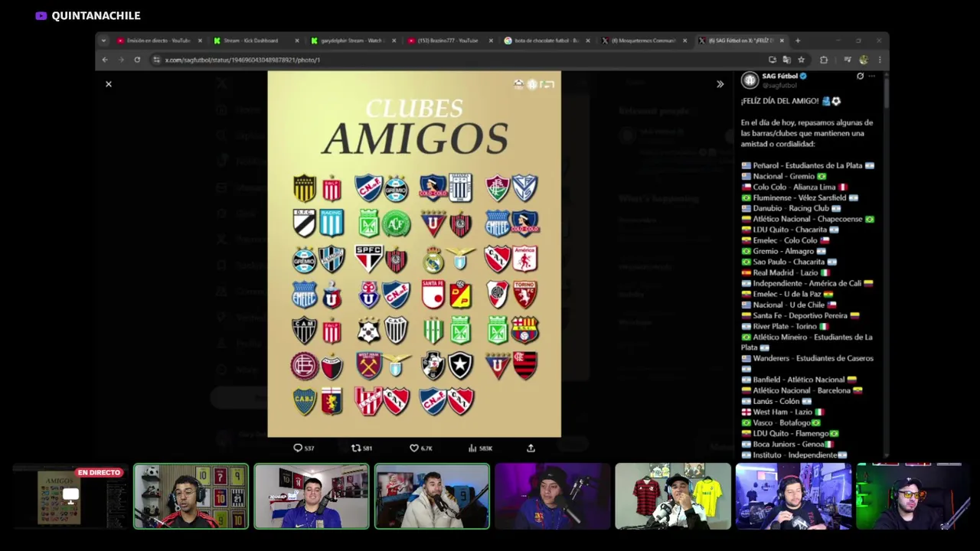Open a new browser tab with plus
This screenshot has width=980, height=551.
click(798, 41)
